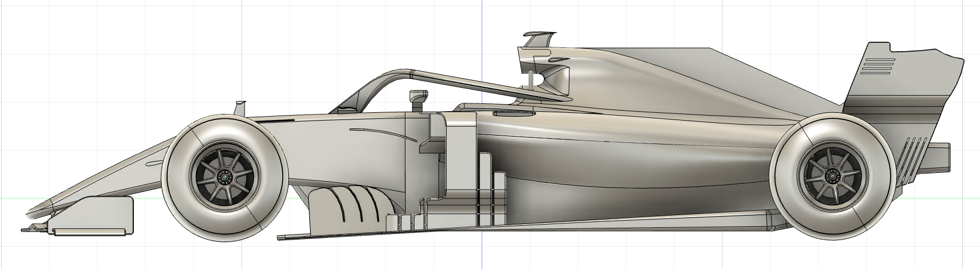The height and width of the screenshot is (269, 980).
Task: Click the rear wheel center hub
Action: pyautogui.click(x=832, y=176)
